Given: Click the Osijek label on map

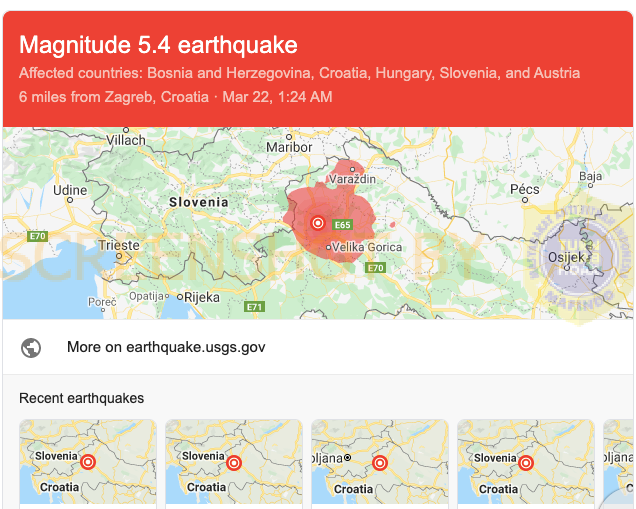Looking at the screenshot, I should coord(566,257).
